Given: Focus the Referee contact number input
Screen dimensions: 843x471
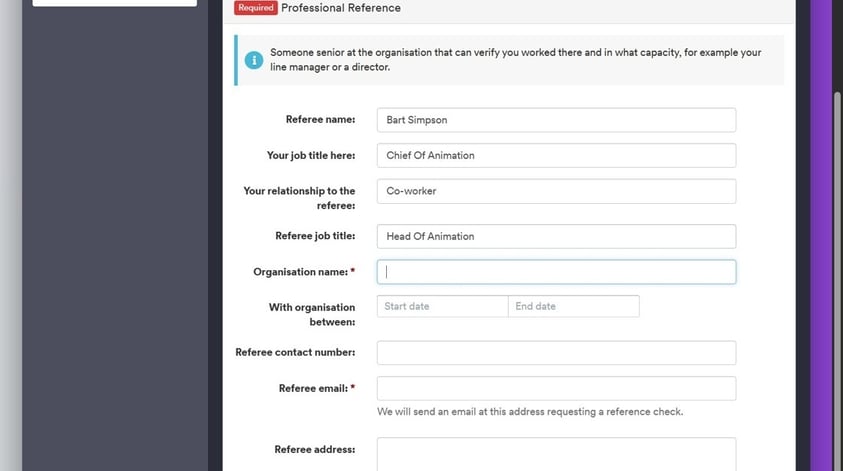Looking at the screenshot, I should point(556,353).
